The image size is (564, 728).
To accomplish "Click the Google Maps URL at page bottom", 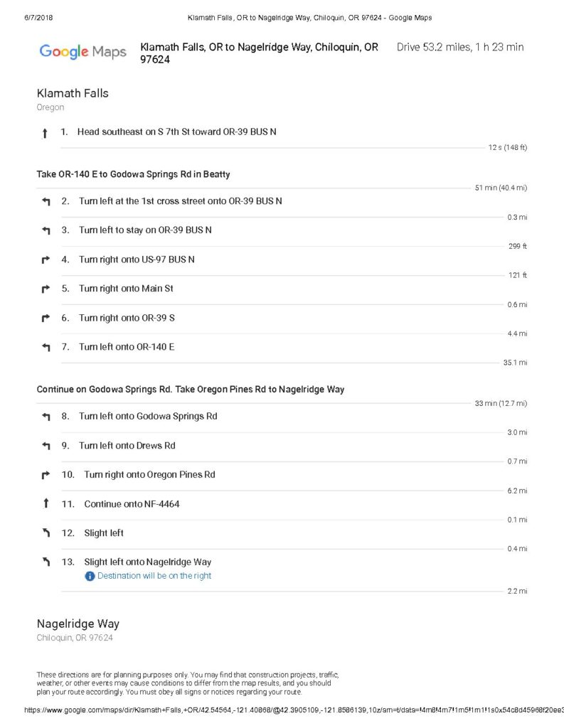I will click(294, 710).
